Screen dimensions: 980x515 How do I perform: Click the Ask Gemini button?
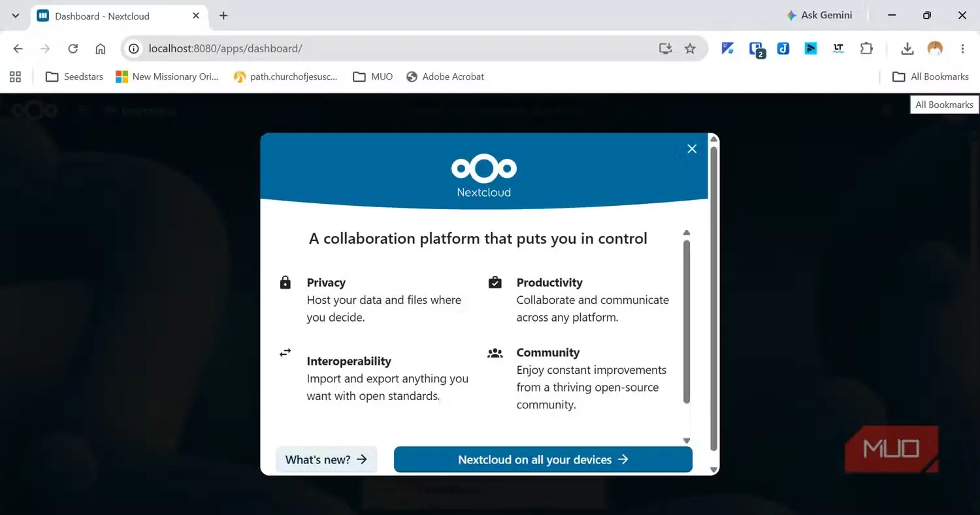pyautogui.click(x=819, y=15)
